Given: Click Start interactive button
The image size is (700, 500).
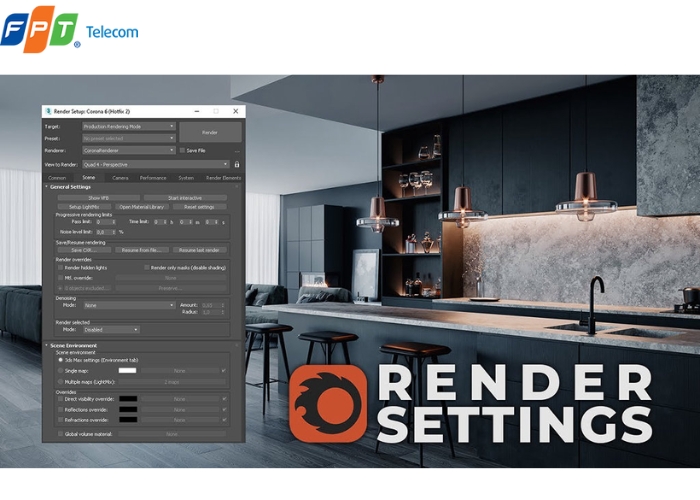Looking at the screenshot, I should (x=185, y=198).
